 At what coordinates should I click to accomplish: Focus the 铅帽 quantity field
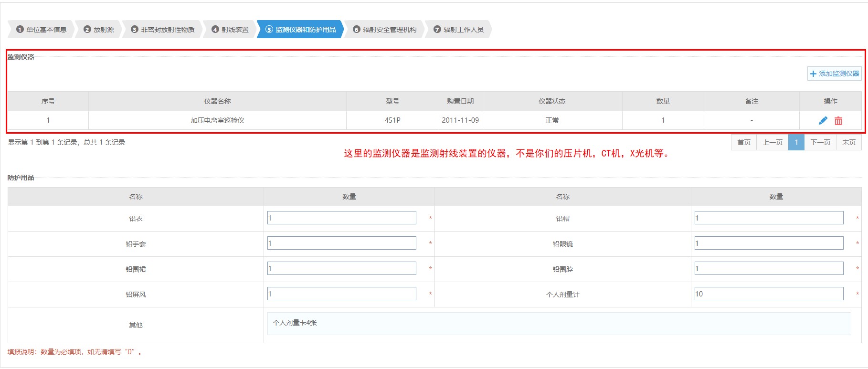point(769,218)
